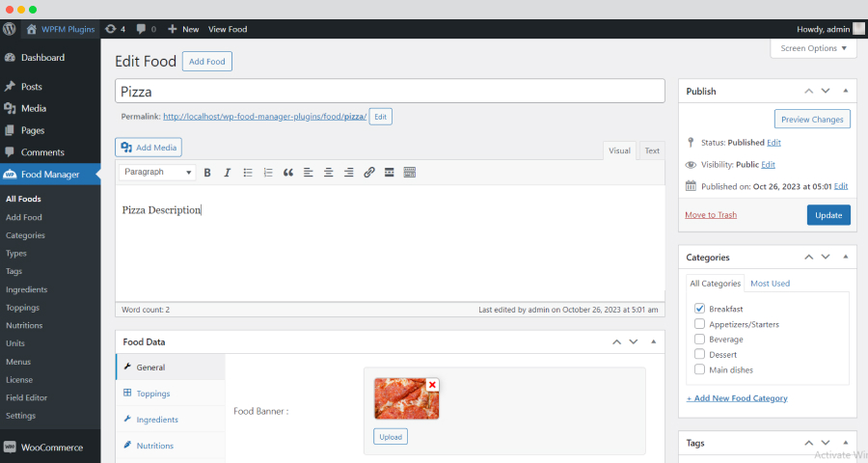Viewport: 868px width, 463px height.
Task: Expand Screen Options
Action: point(813,48)
